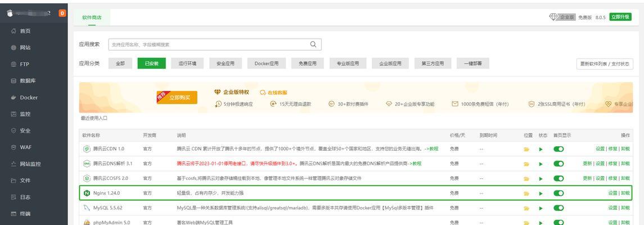Open FTP in the left sidebar
The width and height of the screenshot is (644, 225).
pyautogui.click(x=24, y=65)
